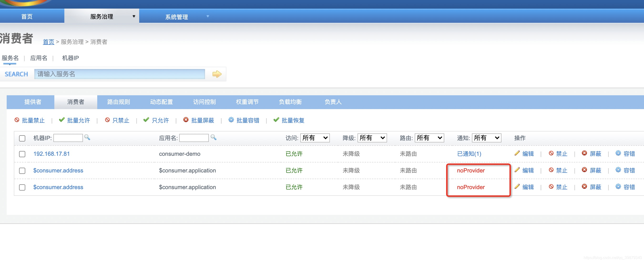Click 批量容错 gear icon
The height and width of the screenshot is (262, 644).
[x=231, y=120]
